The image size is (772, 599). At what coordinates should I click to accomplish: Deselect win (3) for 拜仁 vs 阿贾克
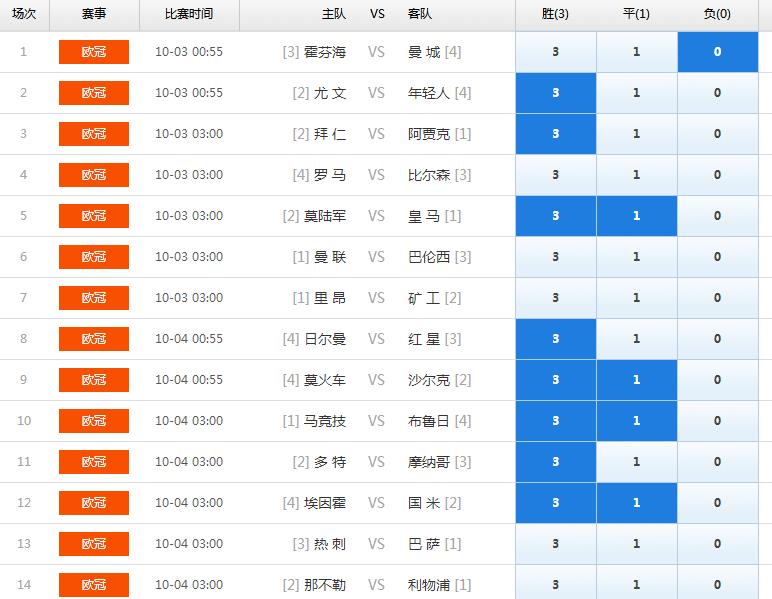tap(556, 134)
